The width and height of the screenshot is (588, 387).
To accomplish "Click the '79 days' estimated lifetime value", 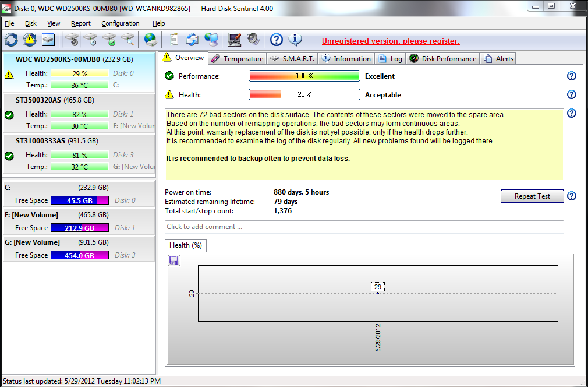I will 285,202.
